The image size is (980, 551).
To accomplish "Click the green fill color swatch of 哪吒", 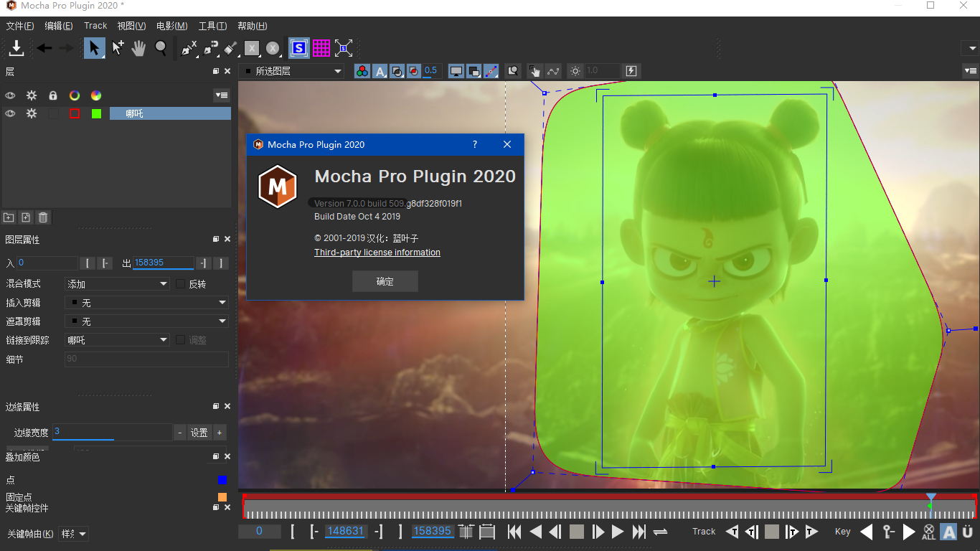I will point(96,113).
